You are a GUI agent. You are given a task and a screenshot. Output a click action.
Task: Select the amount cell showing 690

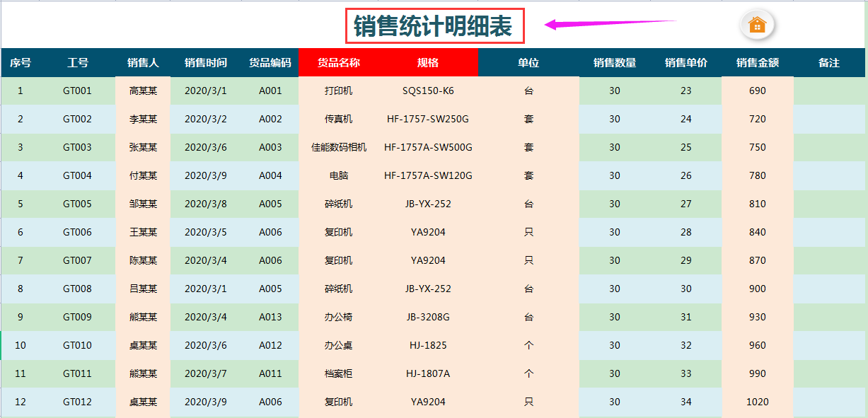point(758,91)
